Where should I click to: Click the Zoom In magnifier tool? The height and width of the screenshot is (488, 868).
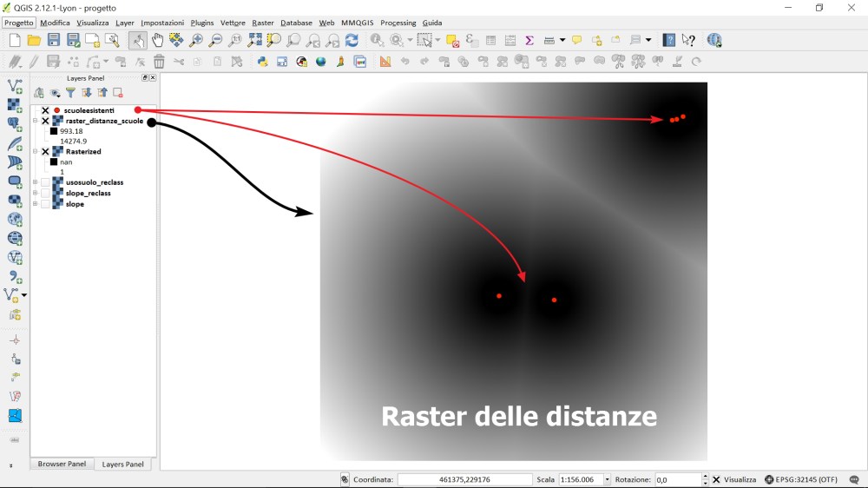click(196, 40)
